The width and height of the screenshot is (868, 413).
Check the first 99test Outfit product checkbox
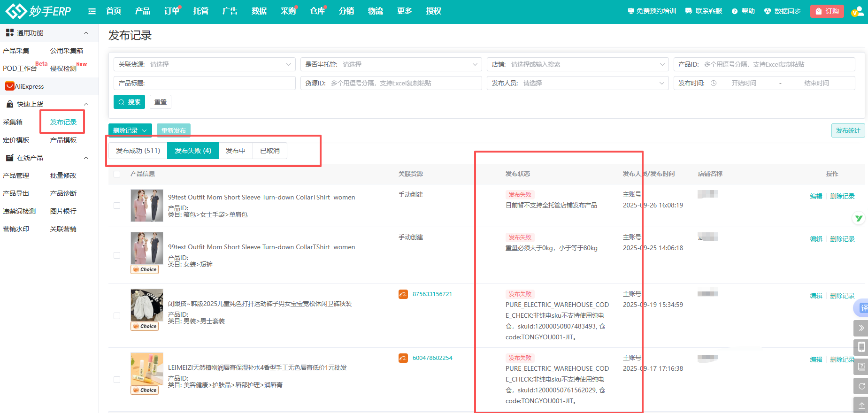point(117,206)
